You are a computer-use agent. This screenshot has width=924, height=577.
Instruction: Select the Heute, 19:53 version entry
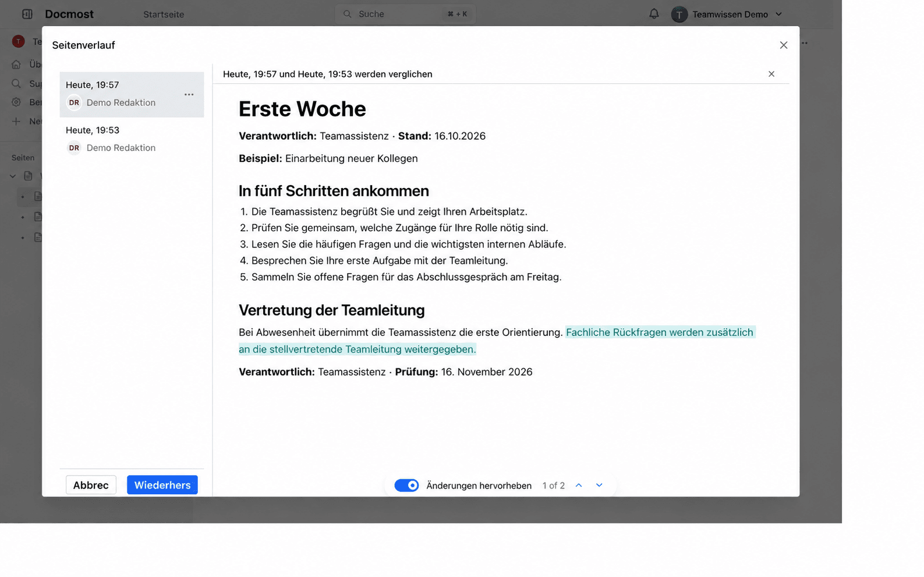click(x=132, y=139)
